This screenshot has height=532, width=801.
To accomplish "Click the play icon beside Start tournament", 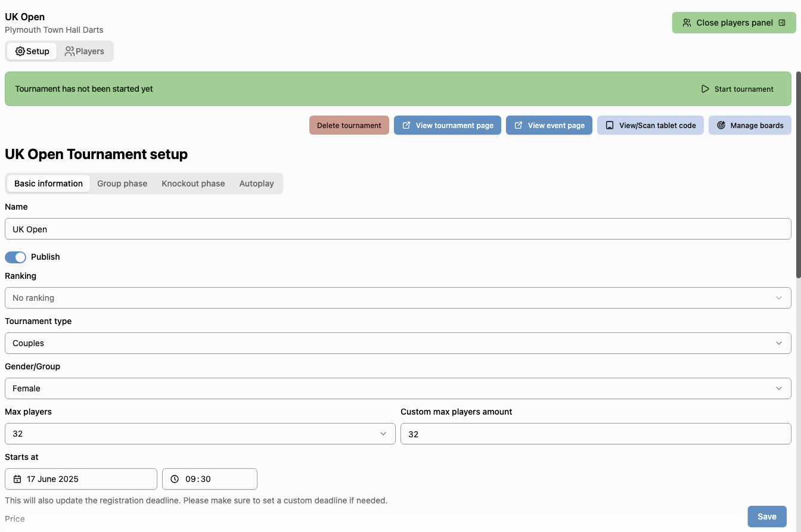I will click(705, 89).
